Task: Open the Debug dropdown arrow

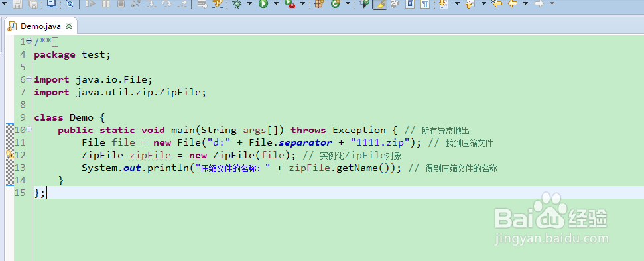Action: coord(249,4)
